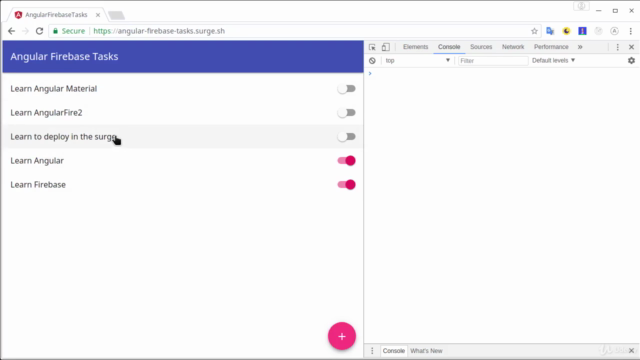Screen dimensions: 640x360
Task: Click the Secure padlock site info
Action: 69,31
